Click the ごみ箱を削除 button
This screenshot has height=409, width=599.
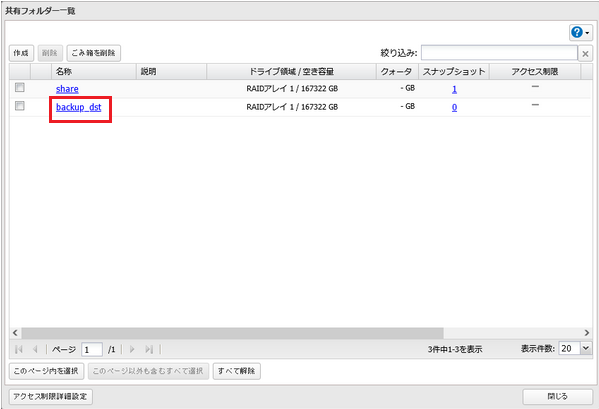point(94,53)
